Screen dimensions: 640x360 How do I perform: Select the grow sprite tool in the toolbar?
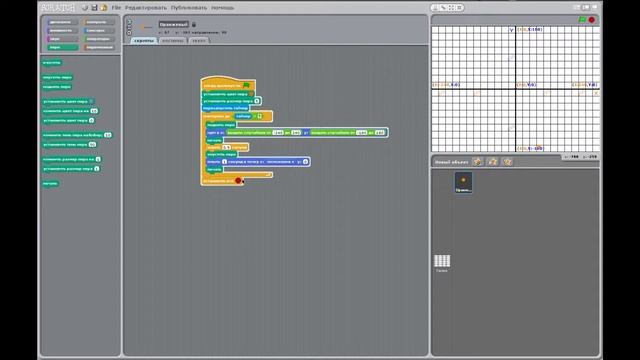pos(451,8)
